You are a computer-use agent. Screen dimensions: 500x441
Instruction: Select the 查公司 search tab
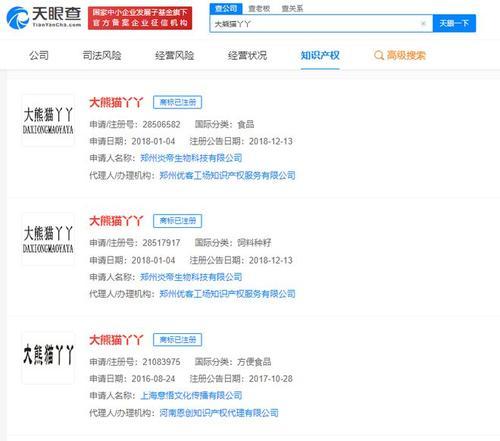(x=226, y=8)
